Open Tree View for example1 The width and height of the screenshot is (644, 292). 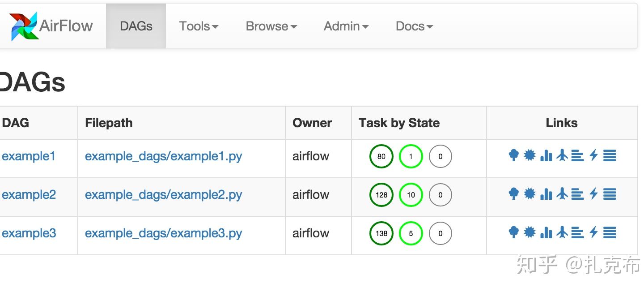pyautogui.click(x=514, y=155)
